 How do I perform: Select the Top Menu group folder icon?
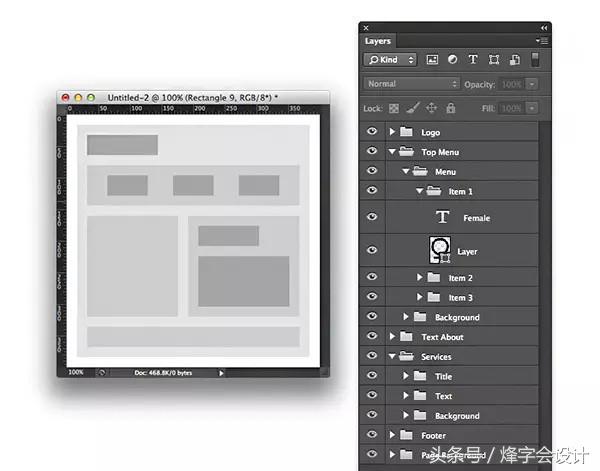click(x=406, y=152)
